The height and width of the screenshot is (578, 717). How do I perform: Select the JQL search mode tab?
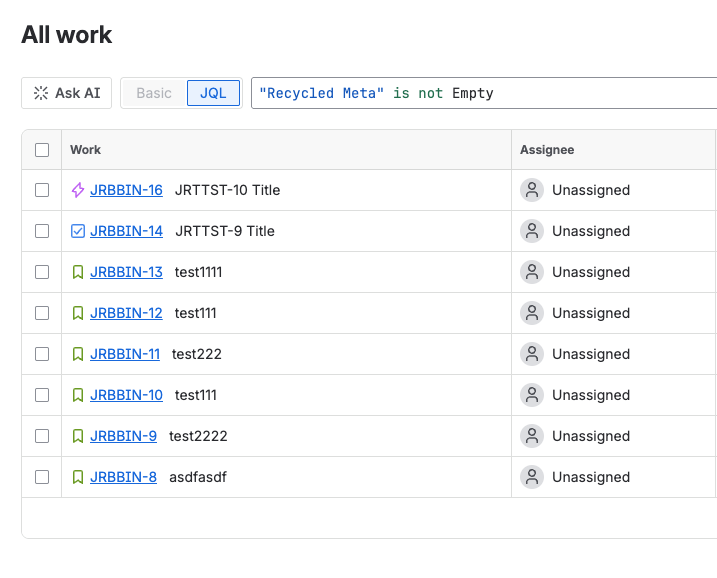213,93
